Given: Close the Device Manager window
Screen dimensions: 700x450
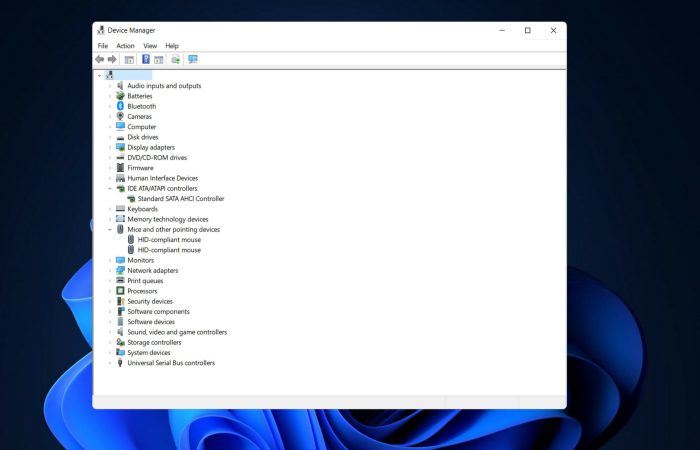Looking at the screenshot, I should point(554,30).
